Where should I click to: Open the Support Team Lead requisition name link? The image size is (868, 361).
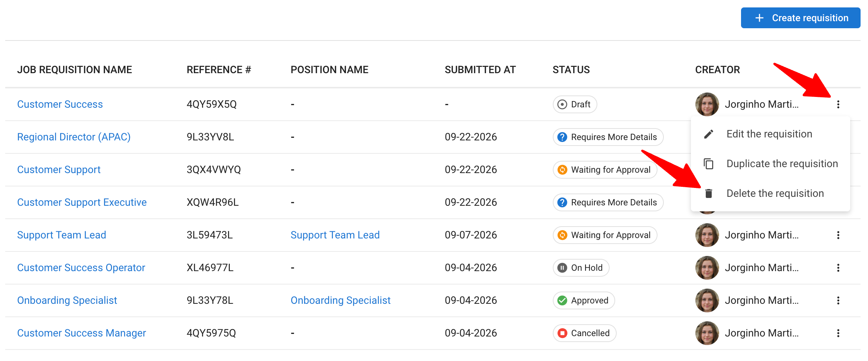point(62,235)
